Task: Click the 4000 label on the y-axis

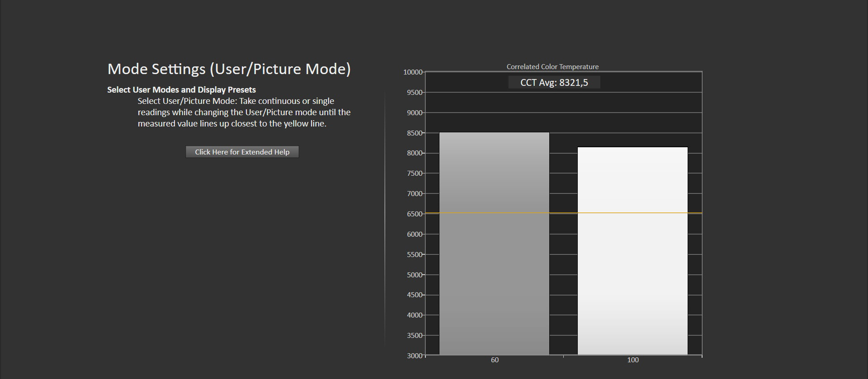Action: click(414, 315)
